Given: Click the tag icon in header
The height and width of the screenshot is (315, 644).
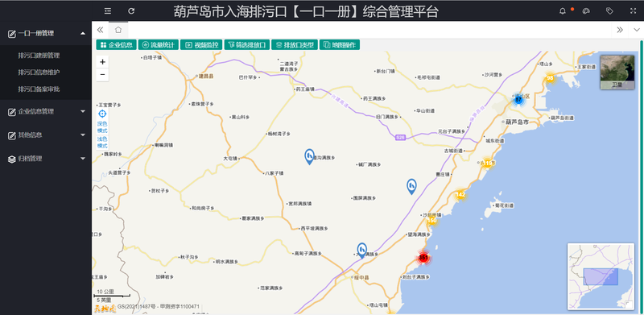Looking at the screenshot, I should click(609, 11).
